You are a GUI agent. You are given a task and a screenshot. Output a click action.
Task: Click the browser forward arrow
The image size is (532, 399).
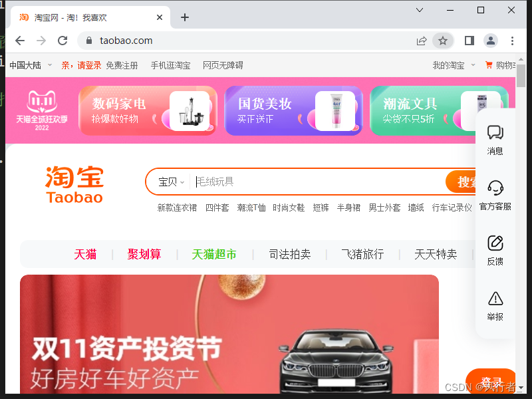coord(41,41)
